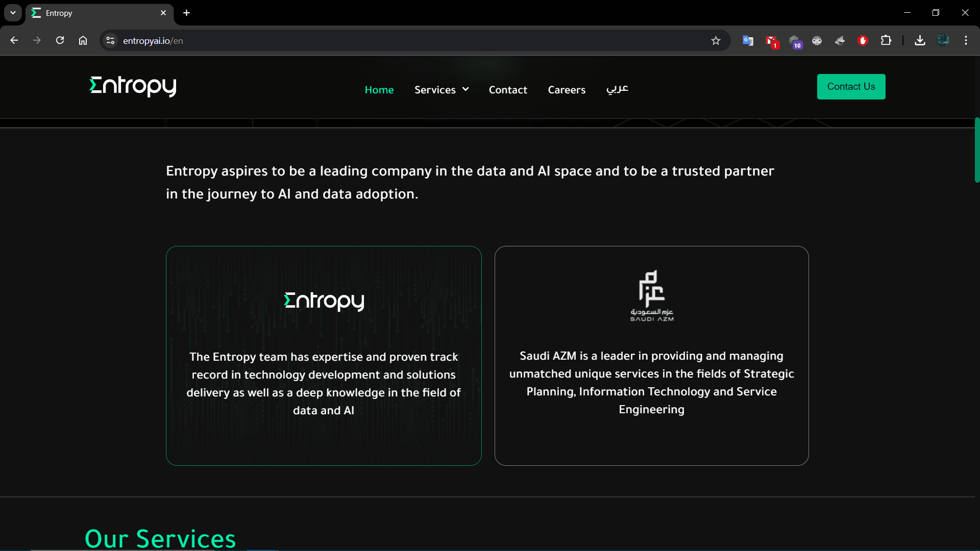Screen dimensions: 980x551
Task: Show browser downloads
Action: click(920, 40)
